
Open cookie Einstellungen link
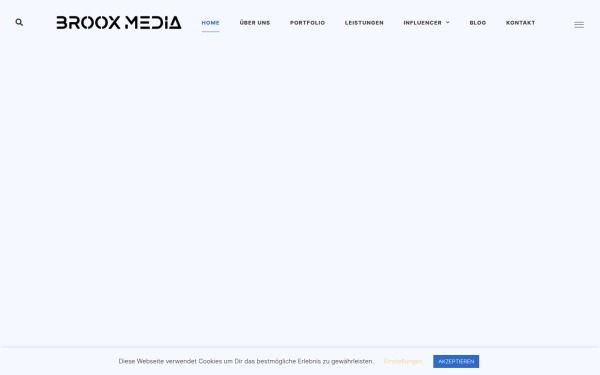tap(403, 361)
